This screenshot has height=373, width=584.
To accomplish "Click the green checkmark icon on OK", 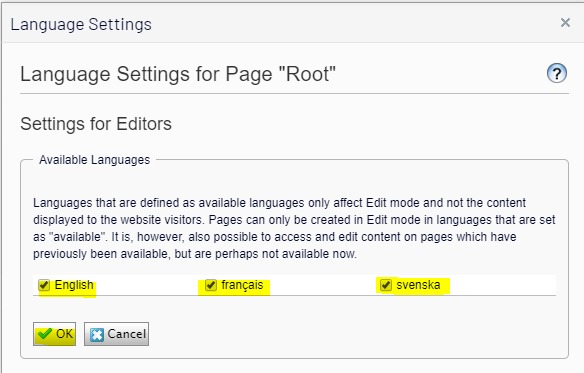I will 45,334.
